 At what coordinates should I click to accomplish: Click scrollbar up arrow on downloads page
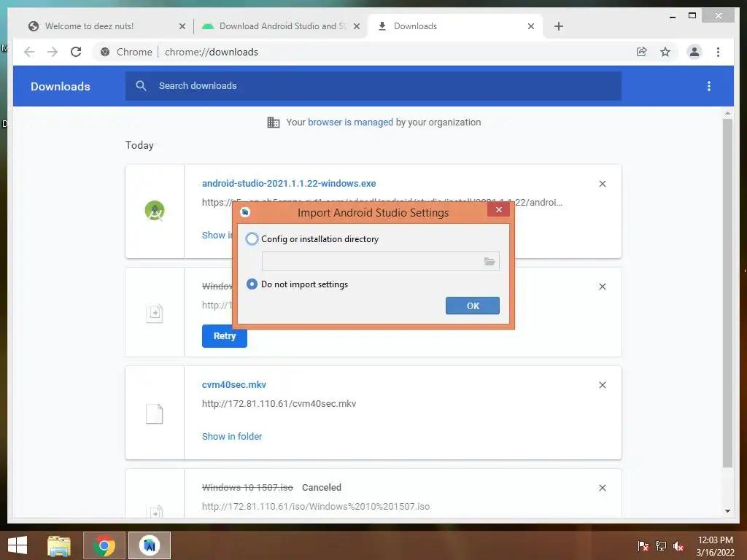point(727,113)
